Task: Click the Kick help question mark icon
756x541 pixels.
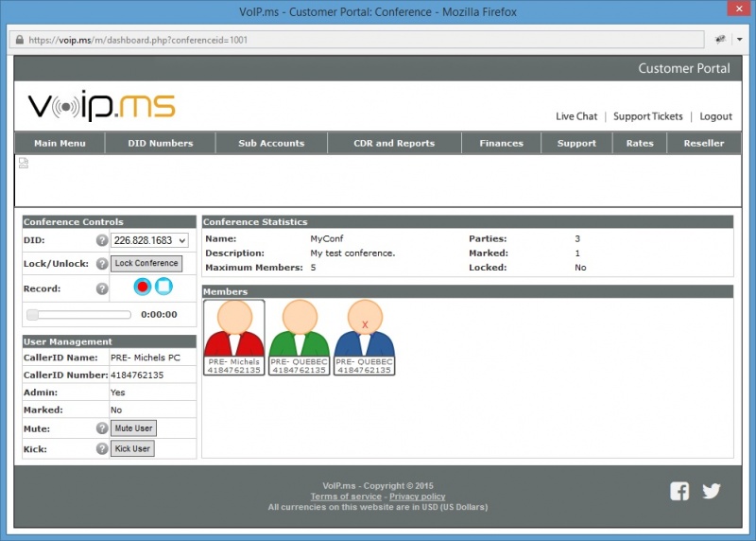Action: 102,449
